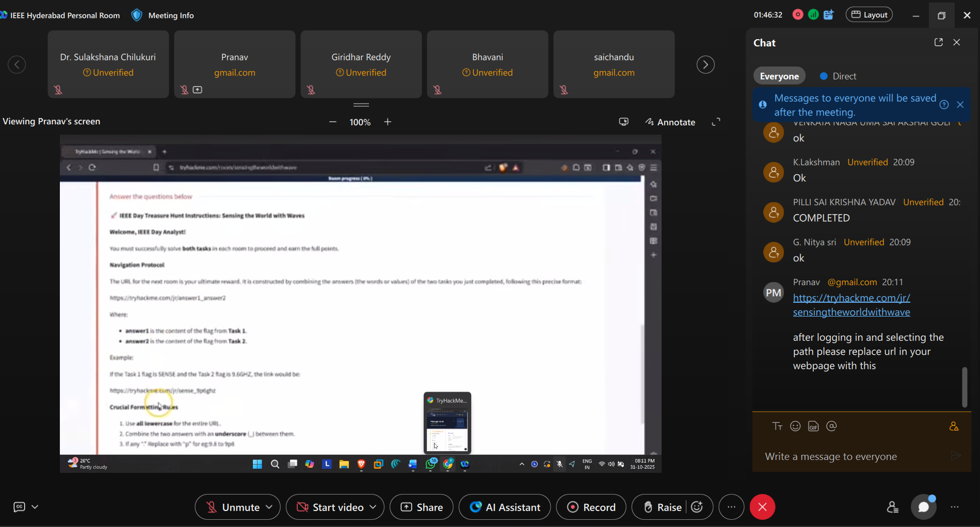Click the mention @ icon in chat
980x527 pixels.
click(x=831, y=426)
